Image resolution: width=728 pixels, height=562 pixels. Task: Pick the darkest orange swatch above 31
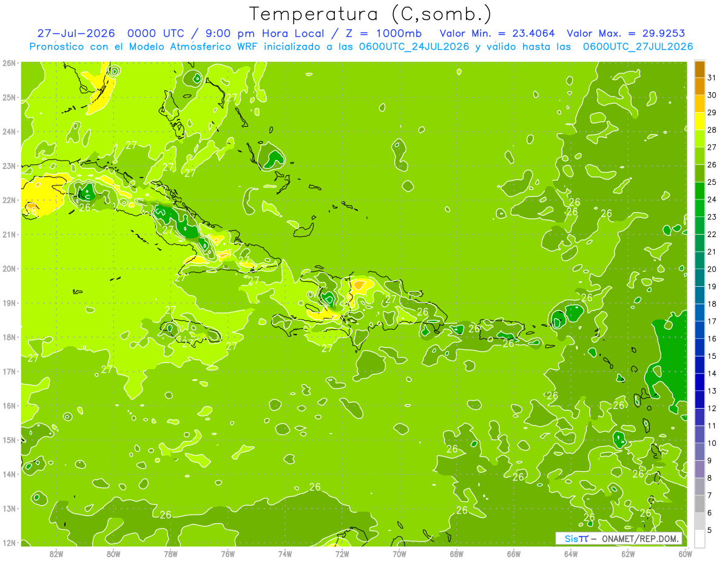(700, 70)
